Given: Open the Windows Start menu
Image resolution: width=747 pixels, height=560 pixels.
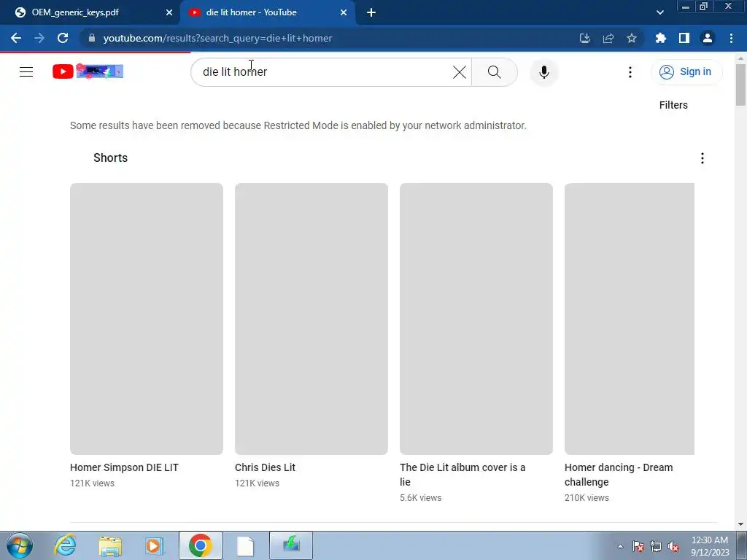Looking at the screenshot, I should click(x=19, y=545).
